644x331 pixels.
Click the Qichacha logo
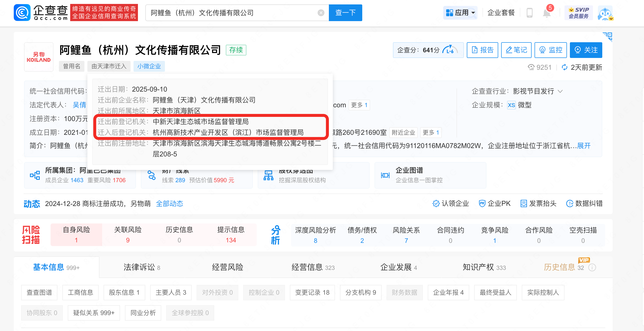pyautogui.click(x=41, y=13)
